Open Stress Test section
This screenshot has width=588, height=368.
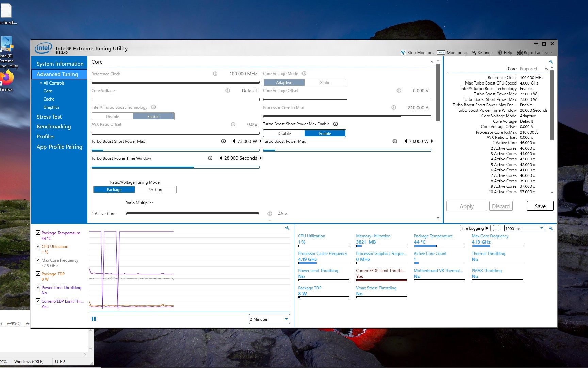49,117
